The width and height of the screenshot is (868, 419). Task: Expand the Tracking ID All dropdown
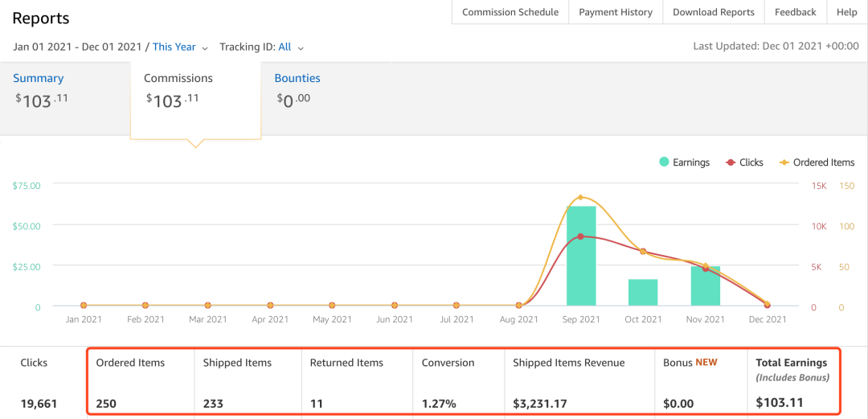[x=291, y=47]
